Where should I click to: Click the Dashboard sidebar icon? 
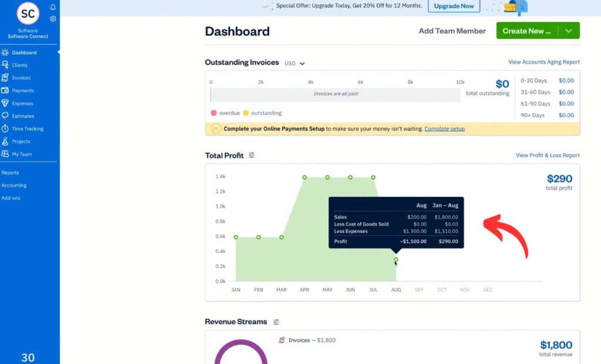click(x=5, y=52)
